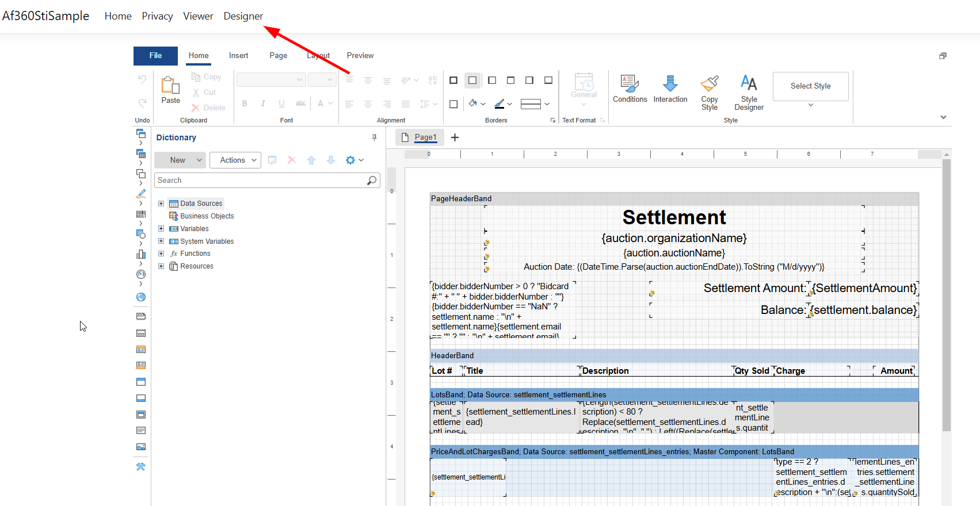
Task: Select the image component at toolbox bottom
Action: 141,447
